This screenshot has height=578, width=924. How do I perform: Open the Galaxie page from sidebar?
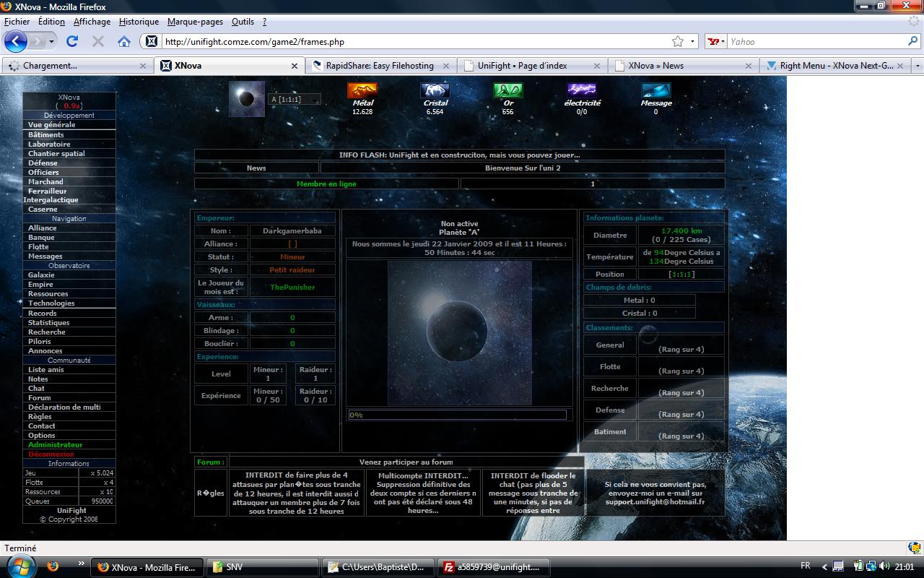pos(41,275)
